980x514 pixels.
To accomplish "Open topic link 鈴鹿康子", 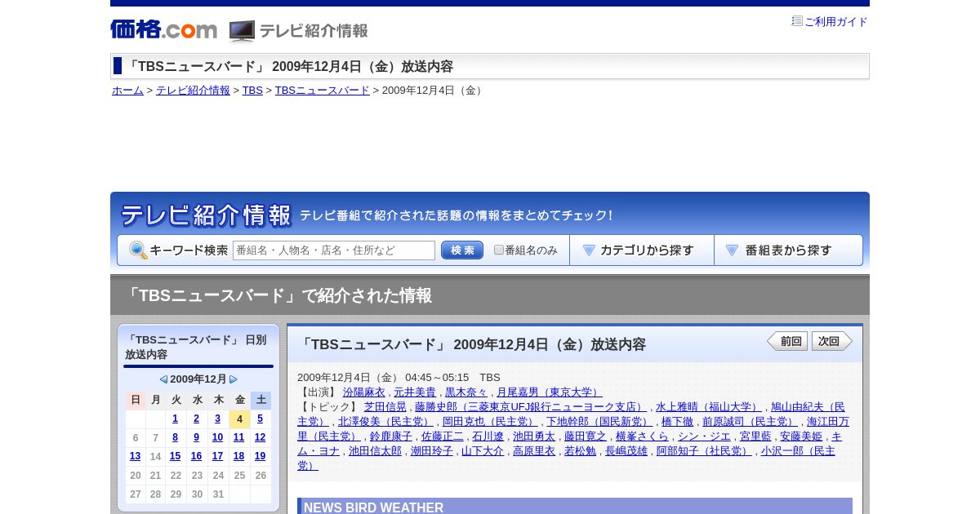I will (x=391, y=436).
